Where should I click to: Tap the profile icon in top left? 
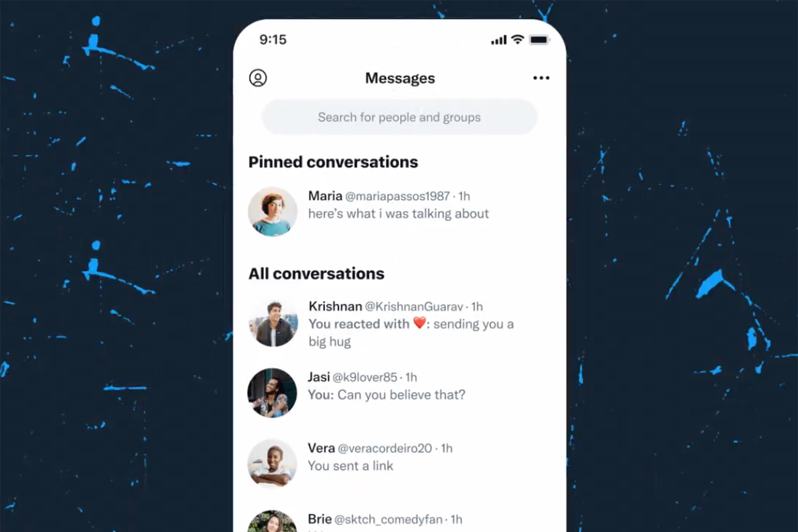(x=258, y=78)
